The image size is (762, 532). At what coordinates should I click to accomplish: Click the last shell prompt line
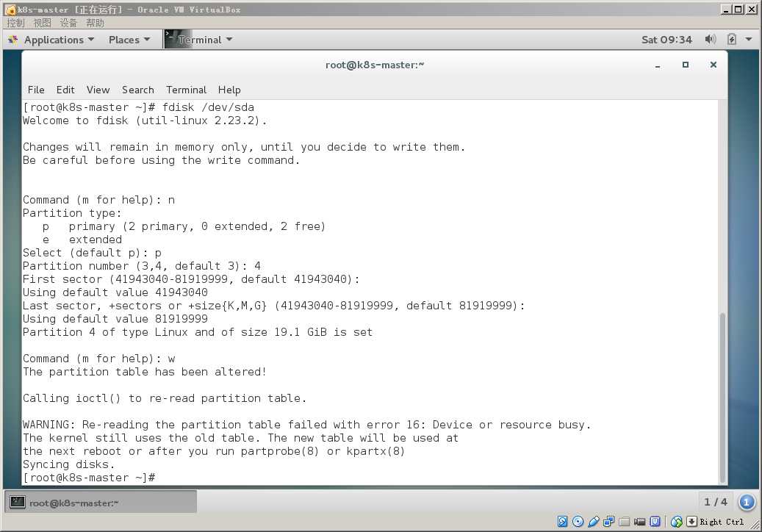[89, 478]
